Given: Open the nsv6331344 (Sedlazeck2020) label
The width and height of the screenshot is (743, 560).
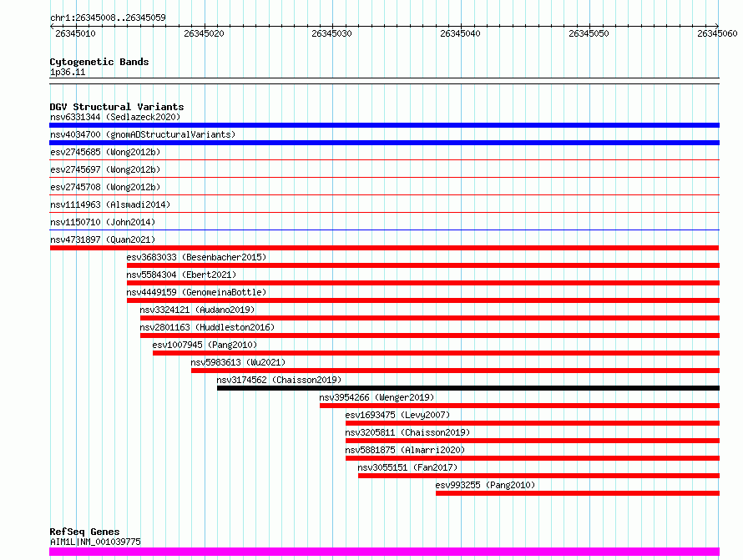Looking at the screenshot, I should [115, 117].
